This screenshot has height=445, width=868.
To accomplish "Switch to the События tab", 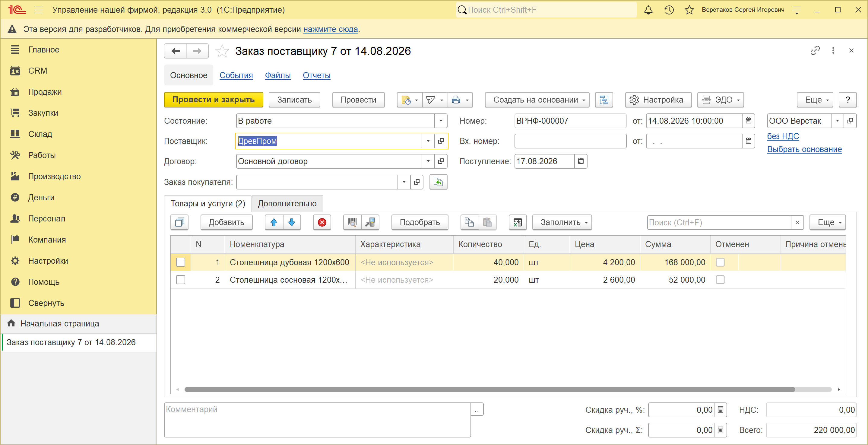I will tap(236, 75).
